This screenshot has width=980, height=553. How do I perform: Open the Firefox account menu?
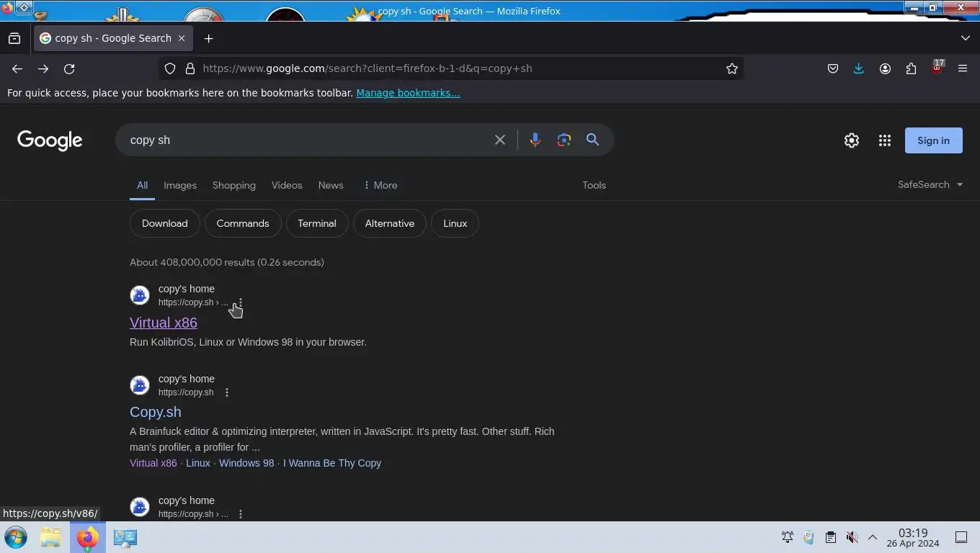click(x=885, y=68)
